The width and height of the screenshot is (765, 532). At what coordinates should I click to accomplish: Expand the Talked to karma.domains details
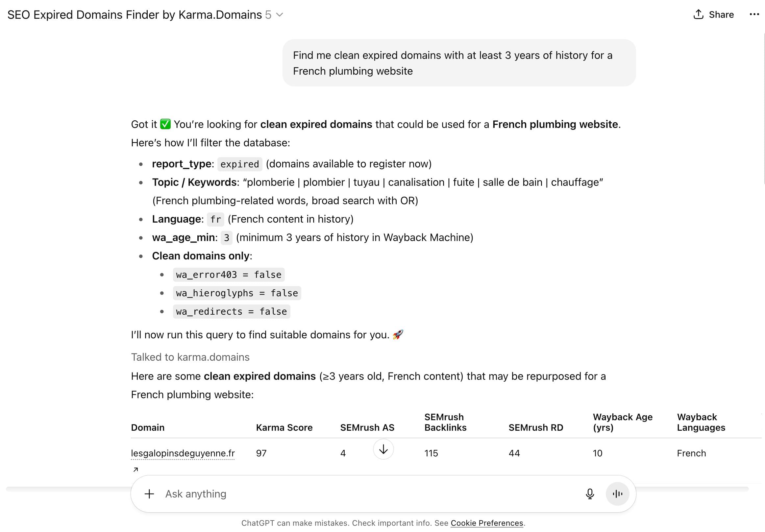point(190,357)
